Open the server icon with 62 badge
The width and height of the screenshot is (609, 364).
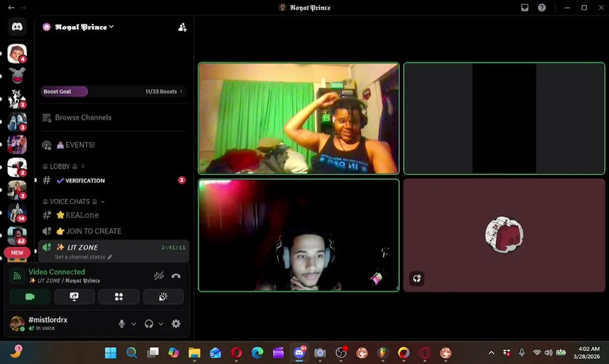pyautogui.click(x=17, y=236)
